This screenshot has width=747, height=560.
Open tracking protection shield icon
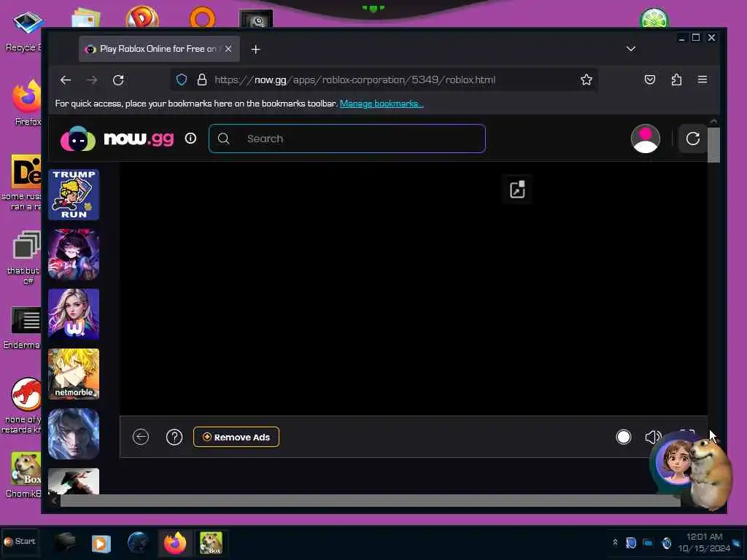click(182, 79)
